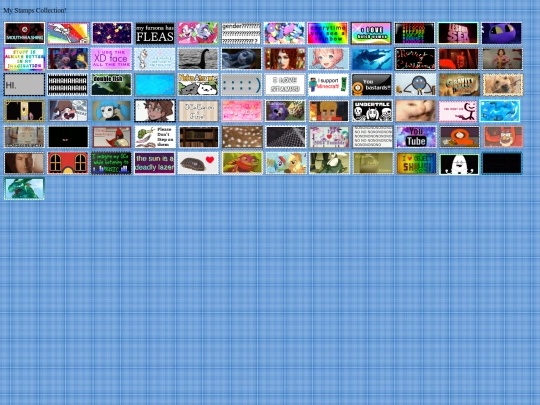Click the brown-haired anime boy stamp
Viewport: 540px width, 405px height.
[x=155, y=111]
